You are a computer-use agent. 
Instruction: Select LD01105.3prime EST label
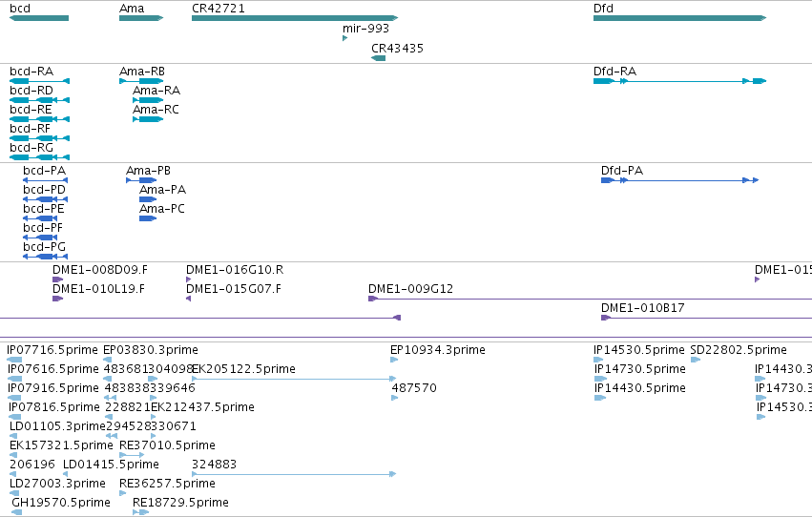click(57, 426)
